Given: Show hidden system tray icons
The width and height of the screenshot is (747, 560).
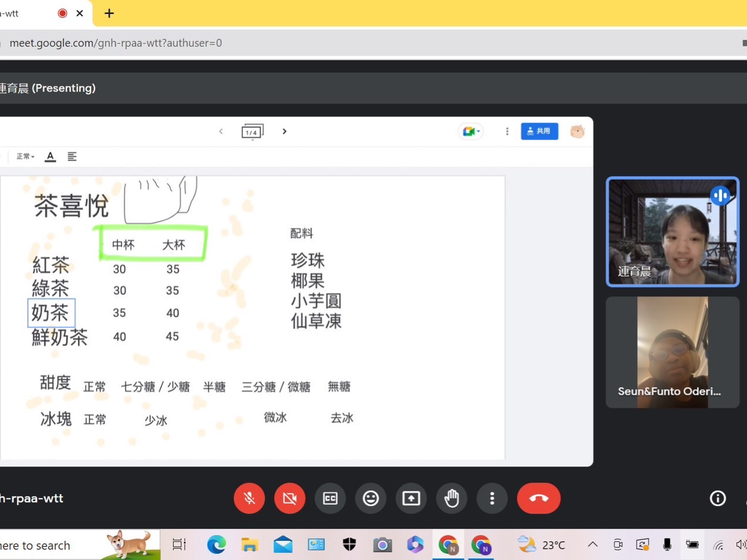Looking at the screenshot, I should click(592, 545).
